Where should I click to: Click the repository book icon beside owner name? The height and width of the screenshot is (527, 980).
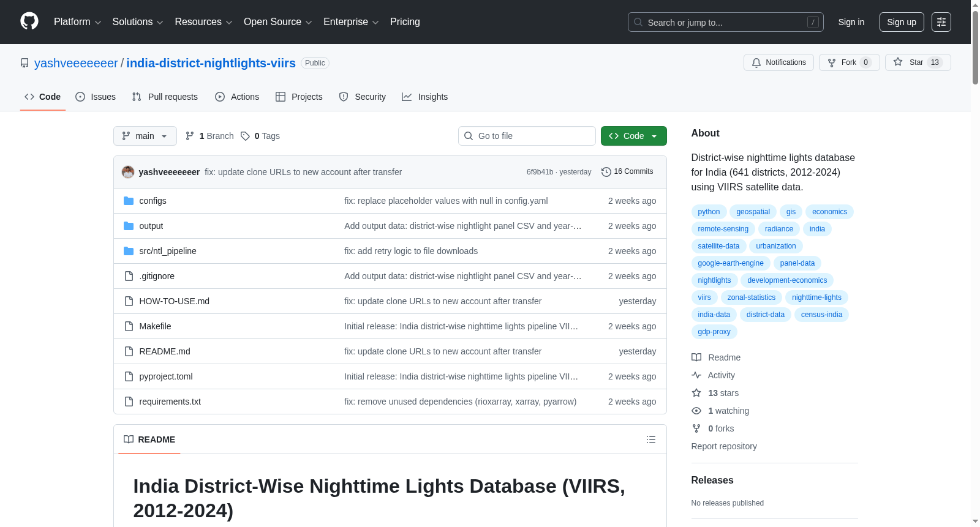pos(24,63)
